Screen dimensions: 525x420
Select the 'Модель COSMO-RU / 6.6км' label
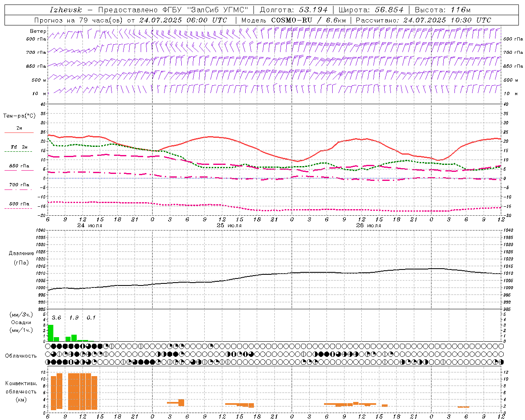point(293,20)
